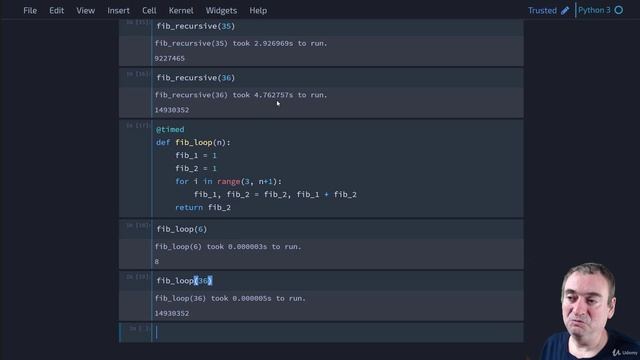Click the In prompt beside fib_loop(36) cell

pyautogui.click(x=137, y=277)
